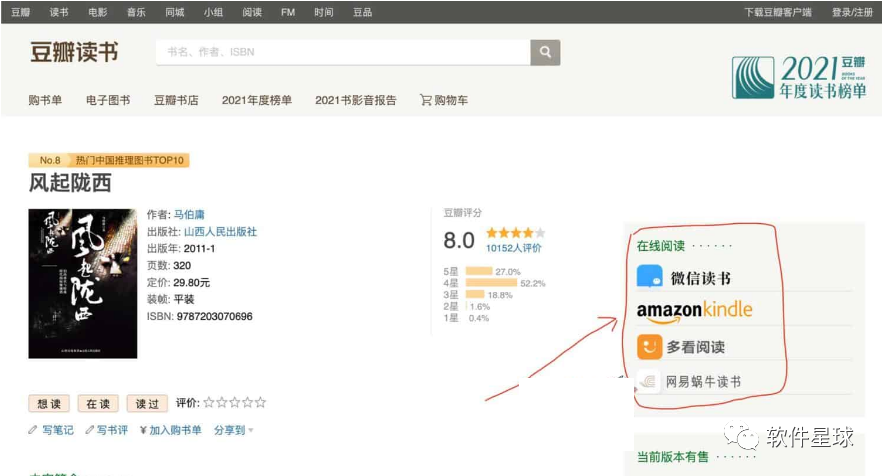Click the 当前版本有售 section heading
Image resolution: width=882 pixels, height=476 pixels.
point(673,457)
